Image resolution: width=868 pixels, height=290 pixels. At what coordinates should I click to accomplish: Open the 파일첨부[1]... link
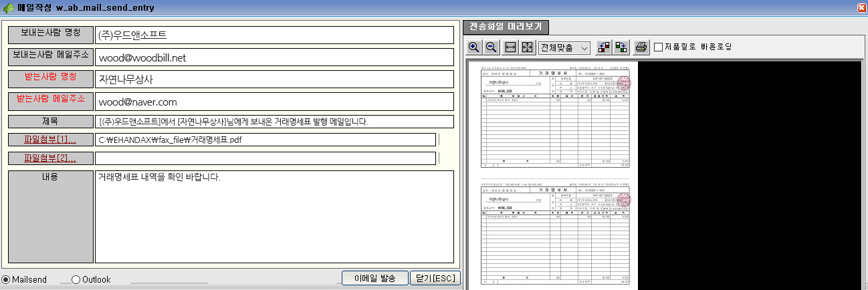pyautogui.click(x=50, y=140)
